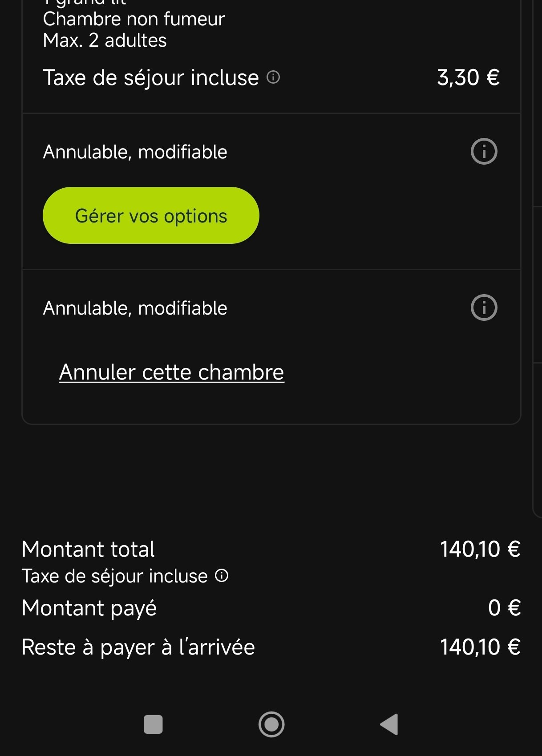Tap the Montant total label
This screenshot has width=542, height=756.
click(88, 549)
